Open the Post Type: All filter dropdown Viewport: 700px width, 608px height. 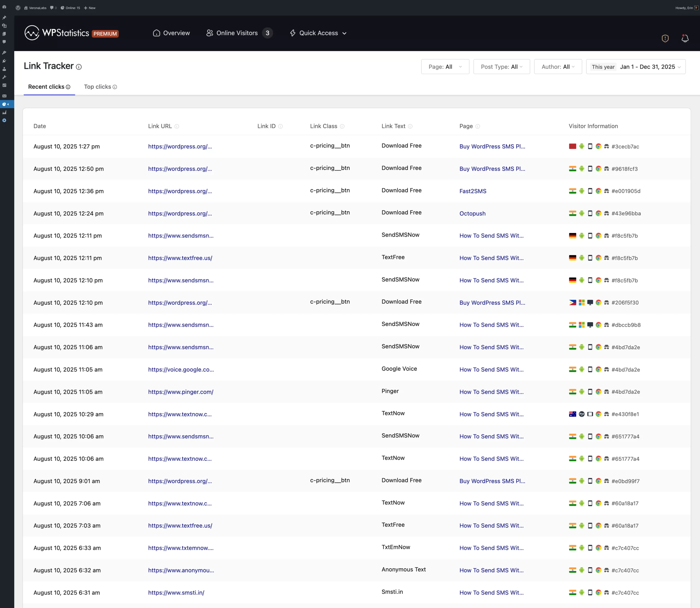pos(501,67)
